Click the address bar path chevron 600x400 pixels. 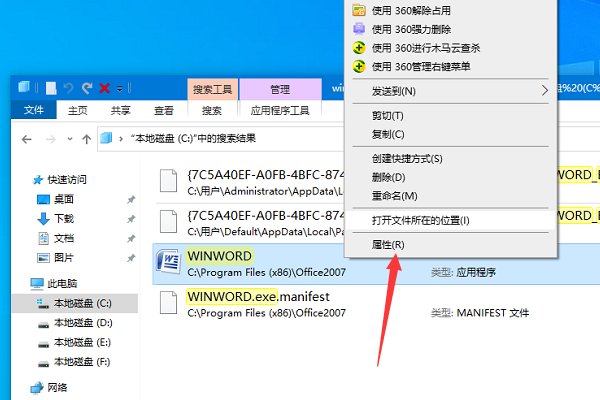tap(121, 139)
